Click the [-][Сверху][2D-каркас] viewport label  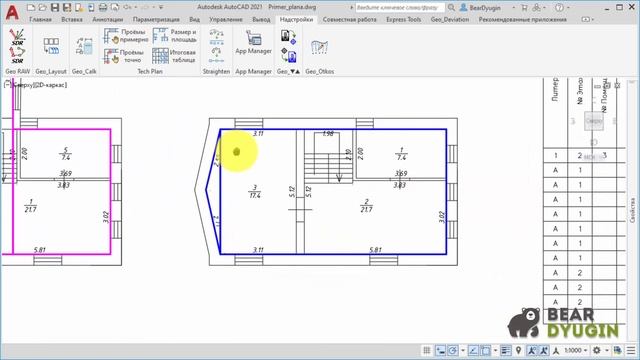pyautogui.click(x=36, y=85)
